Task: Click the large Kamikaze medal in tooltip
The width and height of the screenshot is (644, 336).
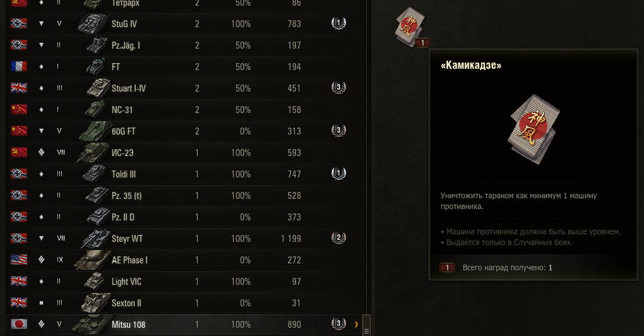Action: click(533, 129)
